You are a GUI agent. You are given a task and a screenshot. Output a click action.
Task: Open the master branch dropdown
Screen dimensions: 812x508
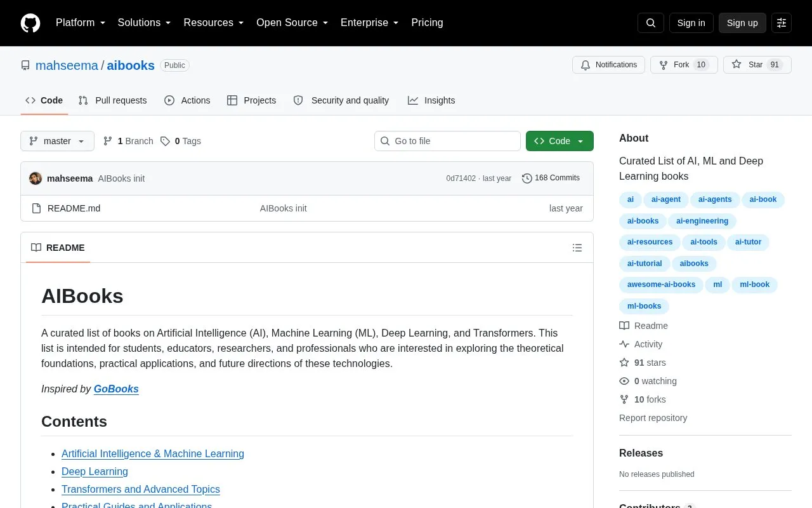pos(57,141)
